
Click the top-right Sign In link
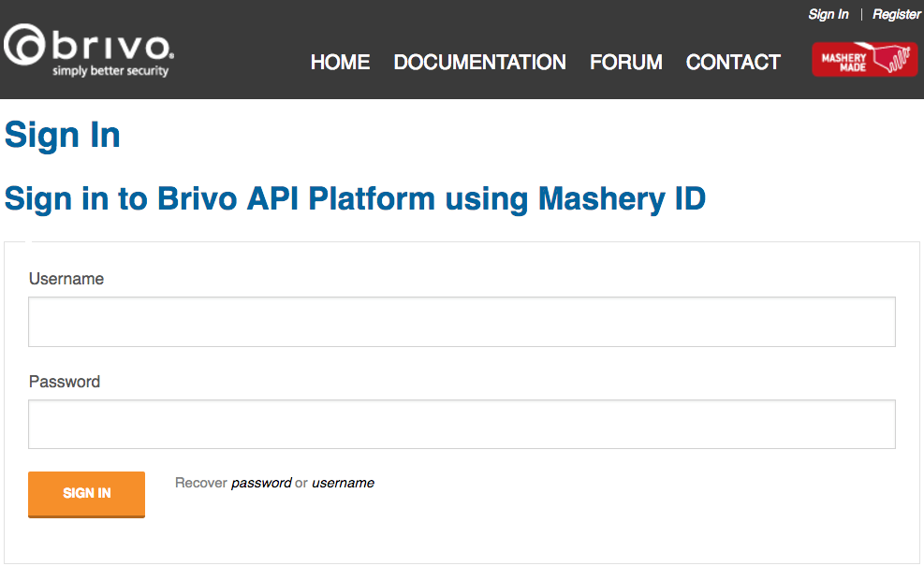coord(829,14)
